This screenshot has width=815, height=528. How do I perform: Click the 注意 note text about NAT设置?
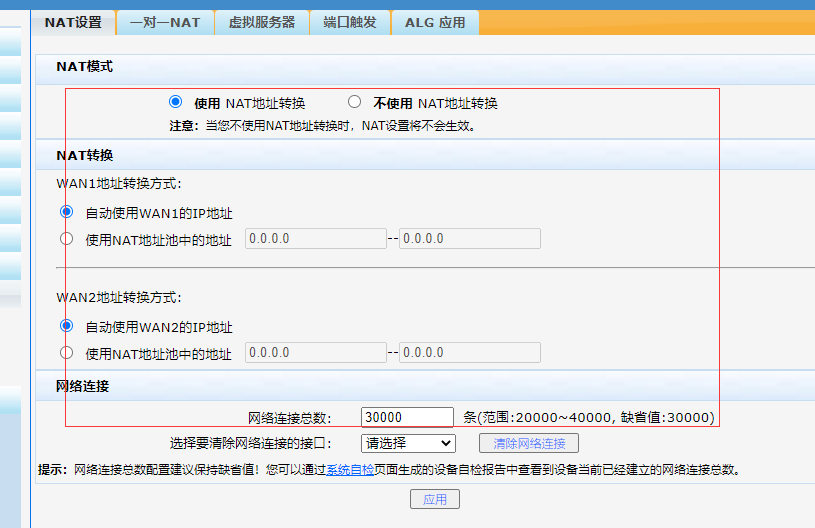[323, 126]
